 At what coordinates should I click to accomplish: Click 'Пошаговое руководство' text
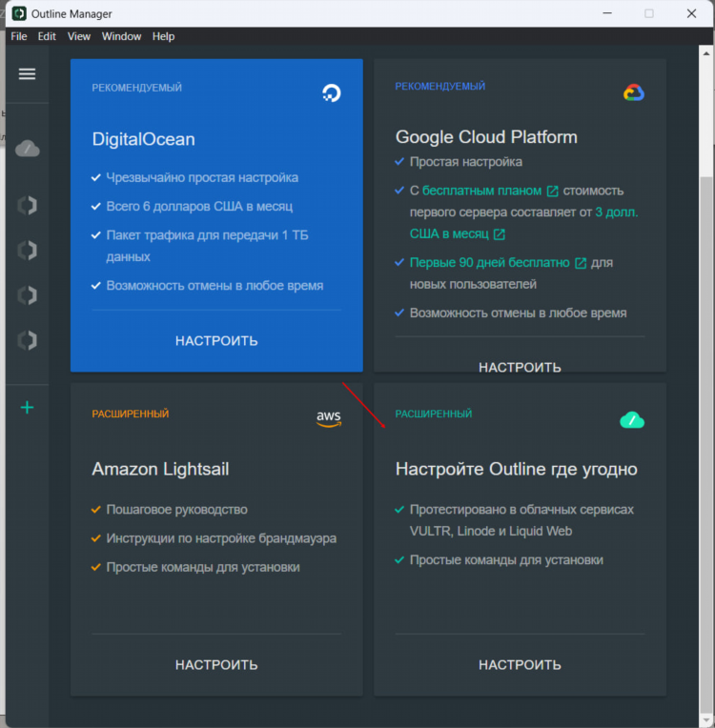[177, 510]
